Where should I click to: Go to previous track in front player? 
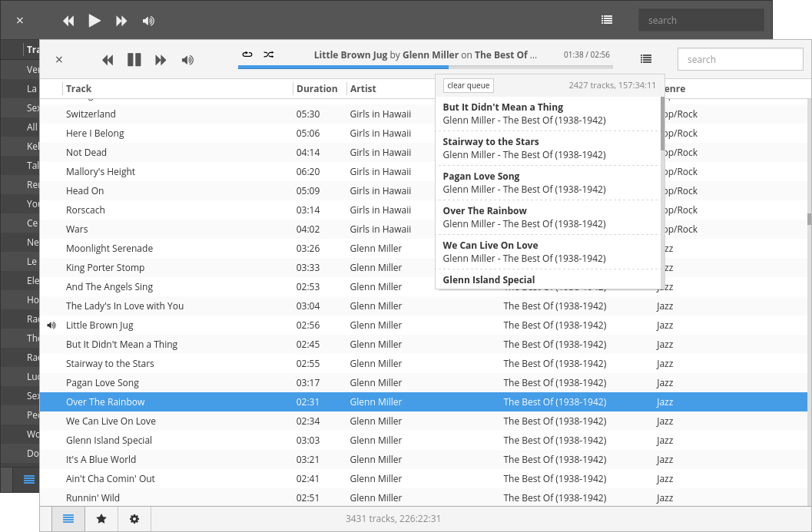pos(108,60)
